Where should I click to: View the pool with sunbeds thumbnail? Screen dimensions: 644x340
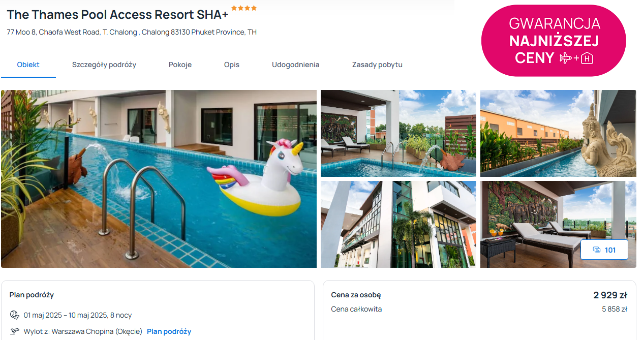pos(398,133)
